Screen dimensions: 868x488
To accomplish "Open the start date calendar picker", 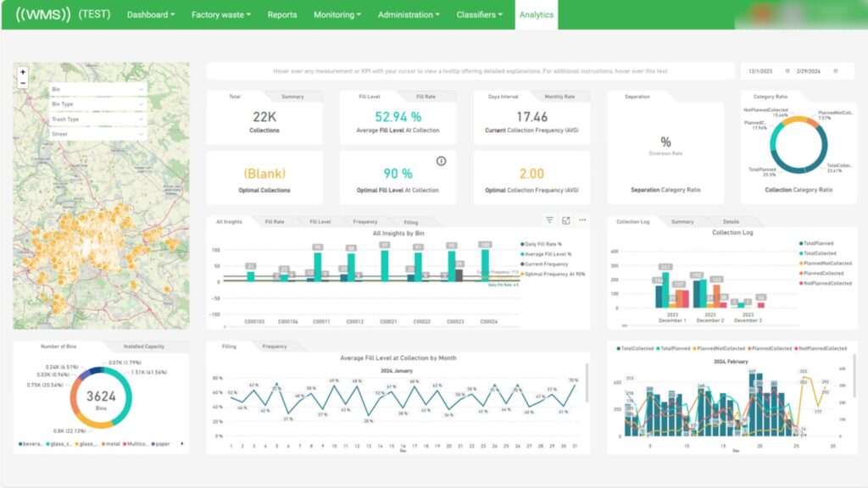I will click(x=787, y=71).
